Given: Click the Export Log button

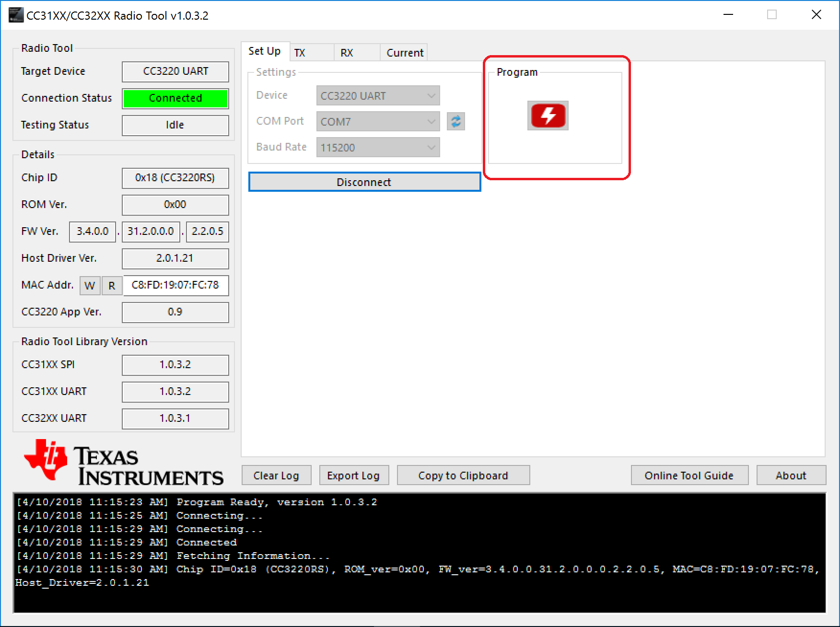Looking at the screenshot, I should pyautogui.click(x=354, y=475).
